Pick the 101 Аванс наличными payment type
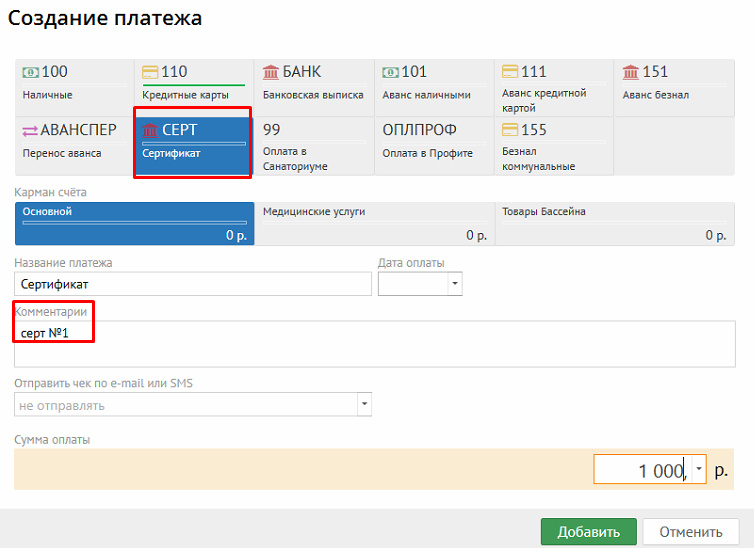The image size is (754, 548). click(433, 83)
